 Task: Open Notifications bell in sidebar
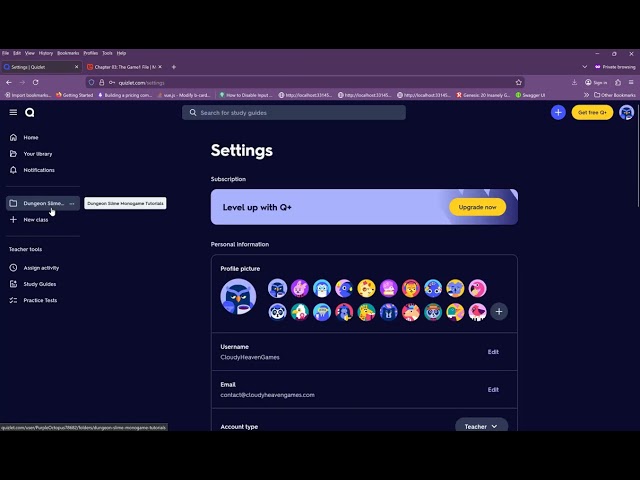(38, 170)
